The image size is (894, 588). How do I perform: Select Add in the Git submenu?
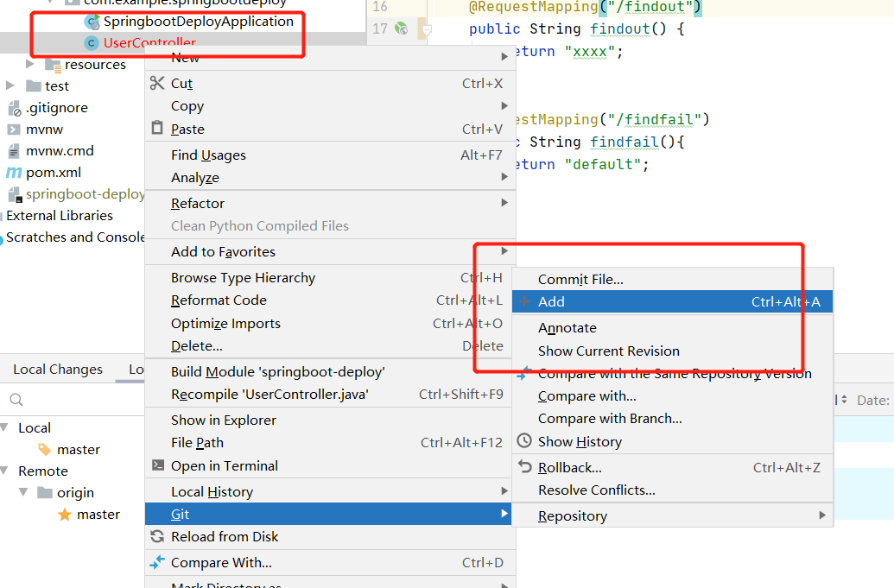coord(672,301)
